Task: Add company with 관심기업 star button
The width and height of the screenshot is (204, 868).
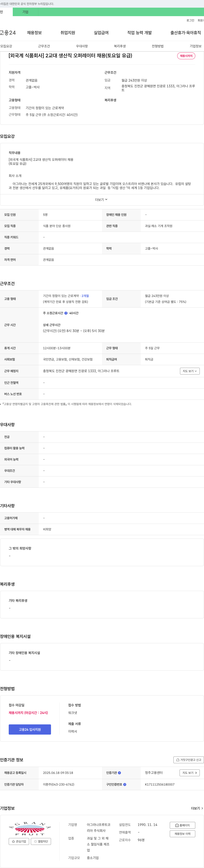Action: tap(19, 841)
